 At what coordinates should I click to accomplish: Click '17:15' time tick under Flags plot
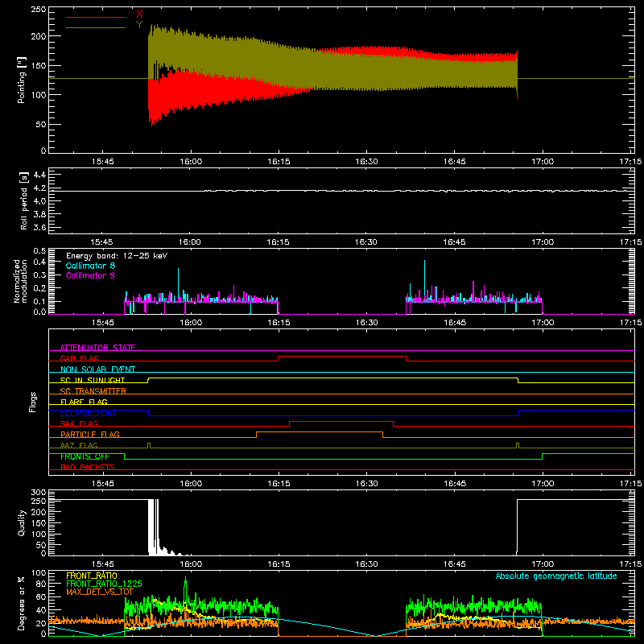(x=630, y=484)
